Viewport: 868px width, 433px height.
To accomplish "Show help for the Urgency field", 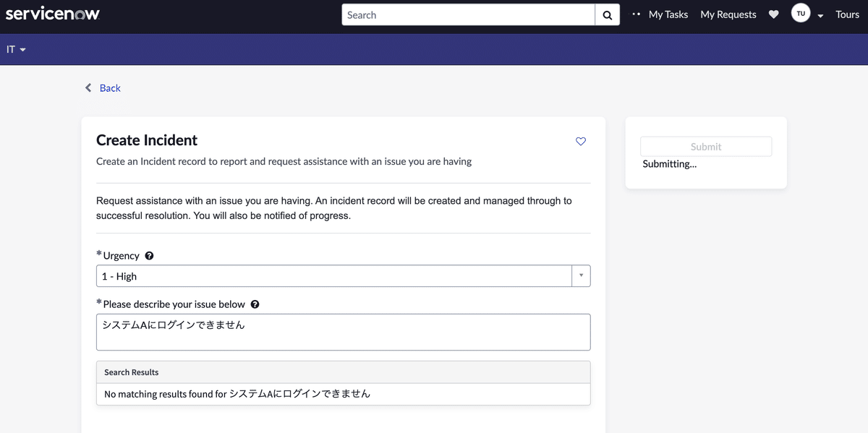I will [x=149, y=256].
